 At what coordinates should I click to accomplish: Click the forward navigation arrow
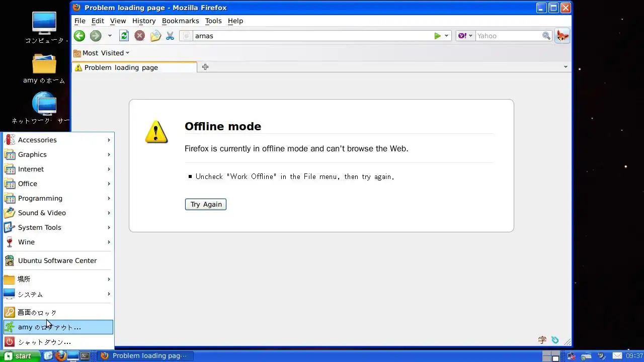coord(96,36)
